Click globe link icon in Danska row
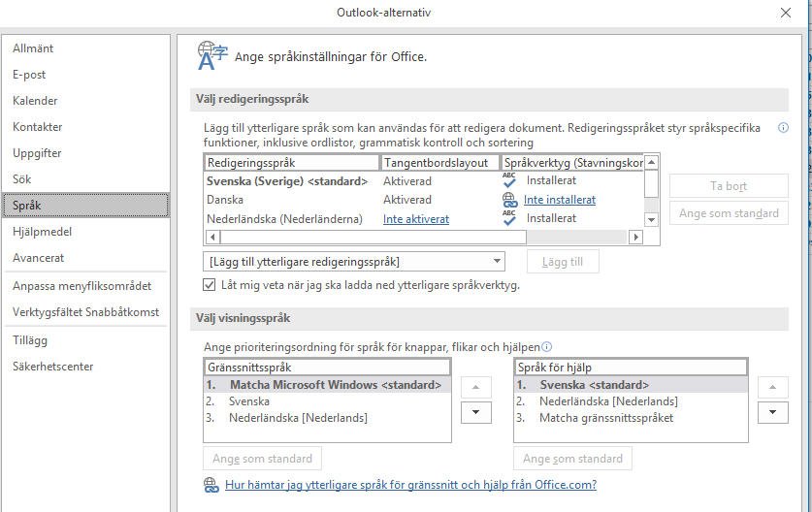This screenshot has height=512, width=812. 509,200
